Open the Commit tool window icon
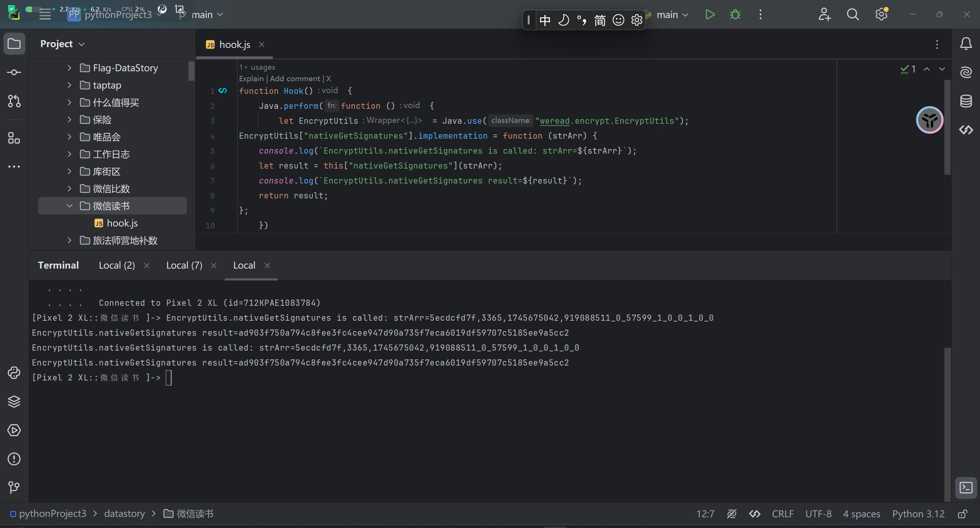This screenshot has height=528, width=980. coord(14,72)
